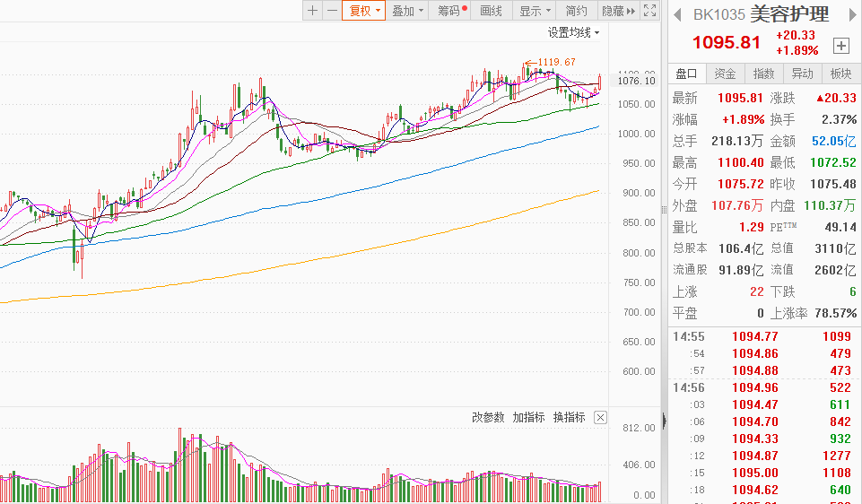This screenshot has width=862, height=504.
Task: Collapse the right side panel arrow
Action: click(x=664, y=420)
